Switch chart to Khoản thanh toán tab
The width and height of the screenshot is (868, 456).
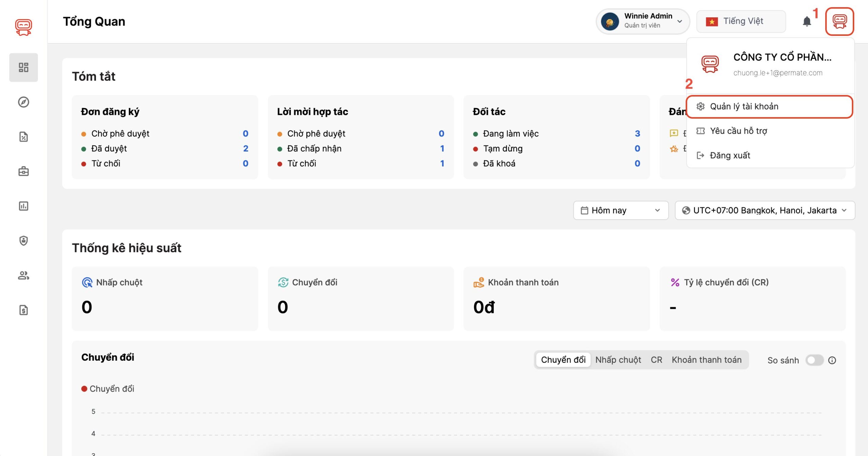(x=706, y=360)
